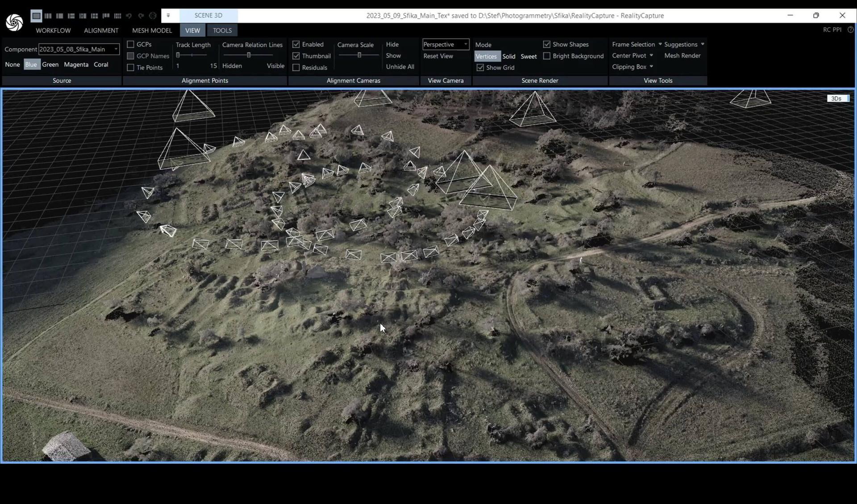Select the seventh layout preset icon in title bar
The height and width of the screenshot is (504, 857).
click(x=106, y=16)
